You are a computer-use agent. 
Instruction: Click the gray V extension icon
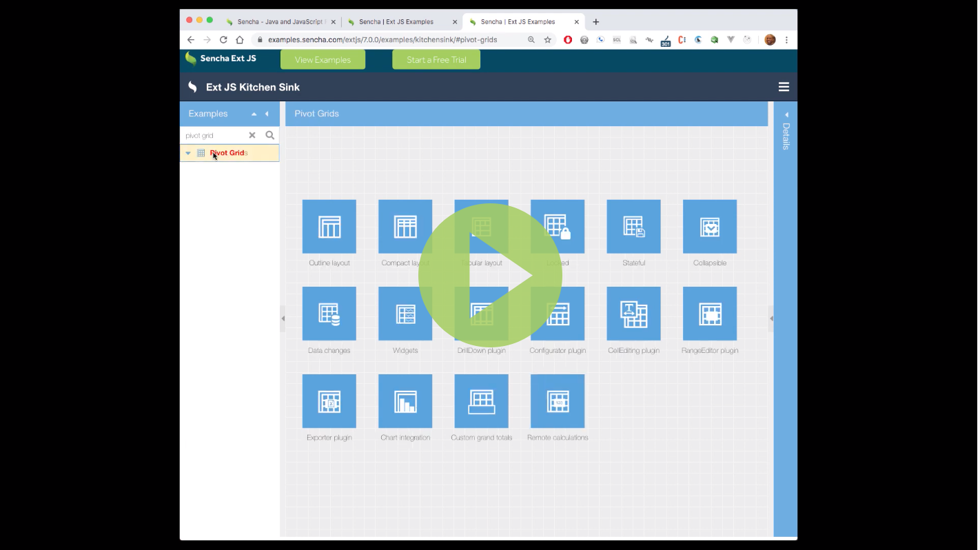tap(731, 40)
